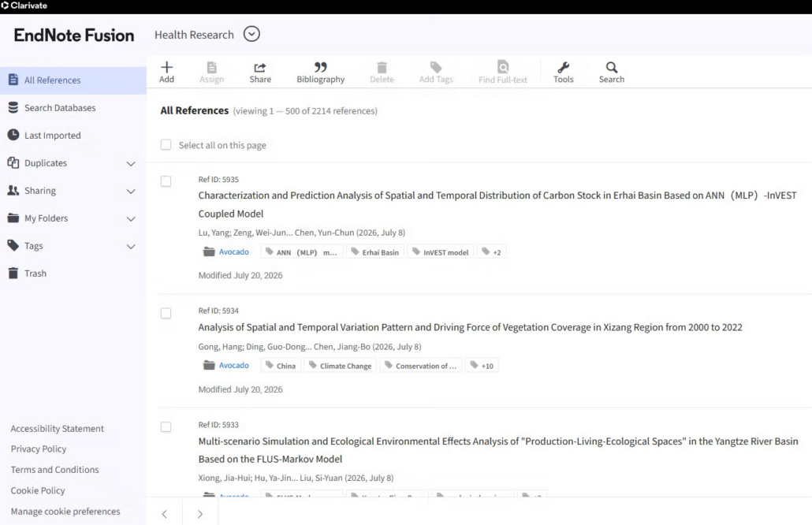Viewport: 812px width, 525px height.
Task: Click the Trash bin sidebar icon
Action: pos(13,273)
